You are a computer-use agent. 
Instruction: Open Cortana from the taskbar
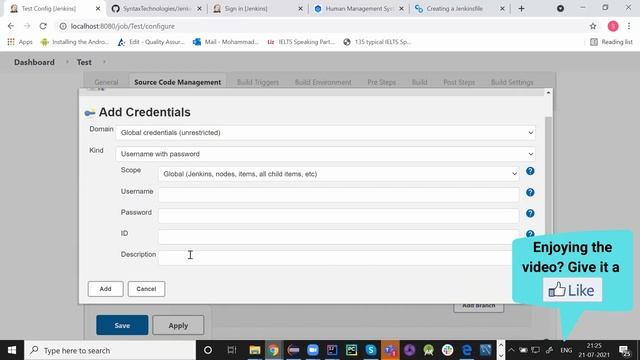(208, 350)
